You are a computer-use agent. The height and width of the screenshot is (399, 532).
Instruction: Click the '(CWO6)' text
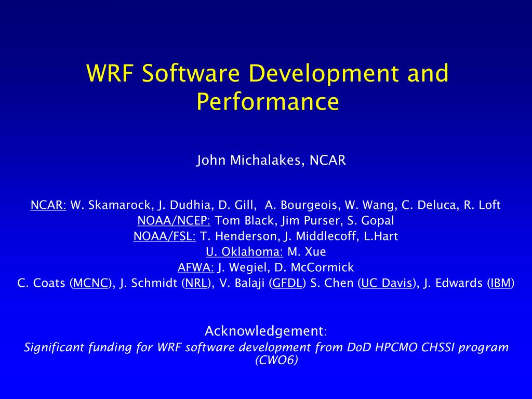tap(276, 360)
